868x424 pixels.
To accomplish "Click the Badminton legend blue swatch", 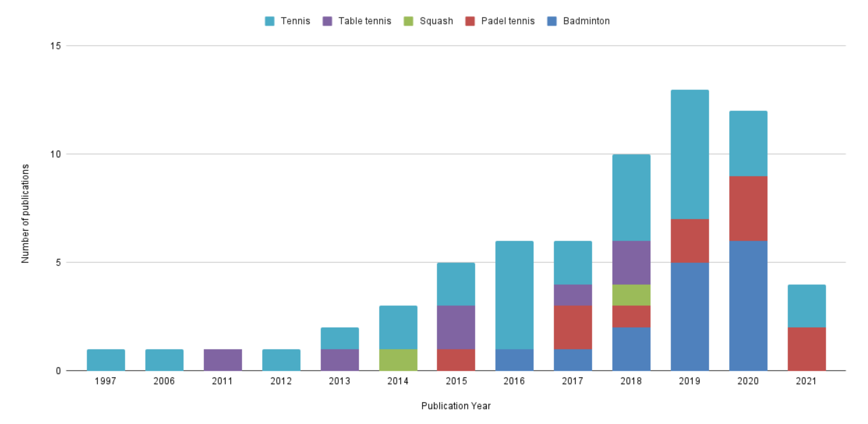I will point(552,21).
